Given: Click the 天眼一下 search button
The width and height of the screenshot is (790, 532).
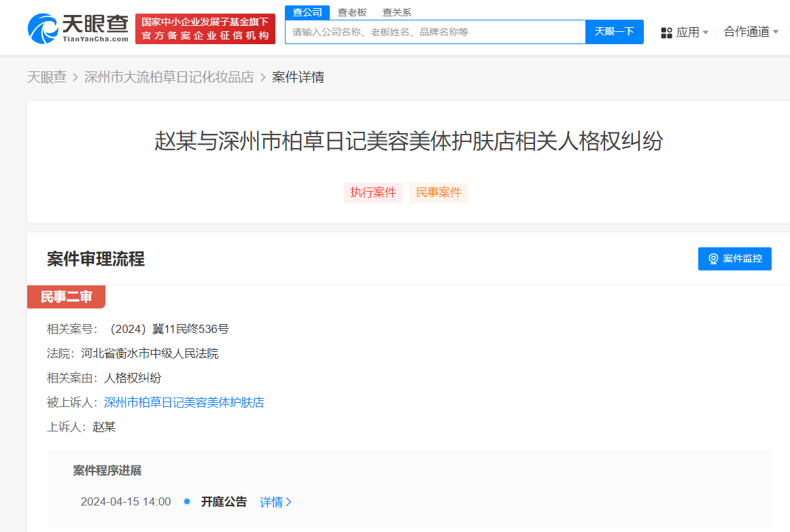Looking at the screenshot, I should 614,31.
